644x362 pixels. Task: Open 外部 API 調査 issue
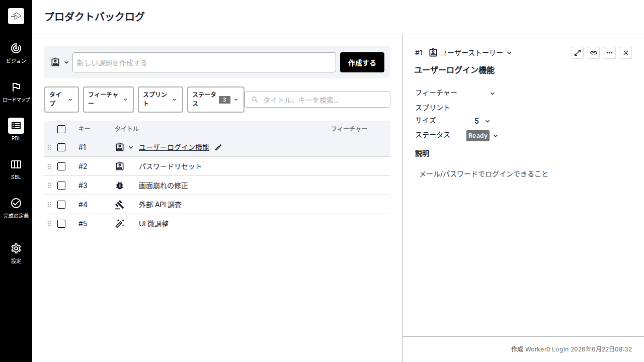(160, 205)
